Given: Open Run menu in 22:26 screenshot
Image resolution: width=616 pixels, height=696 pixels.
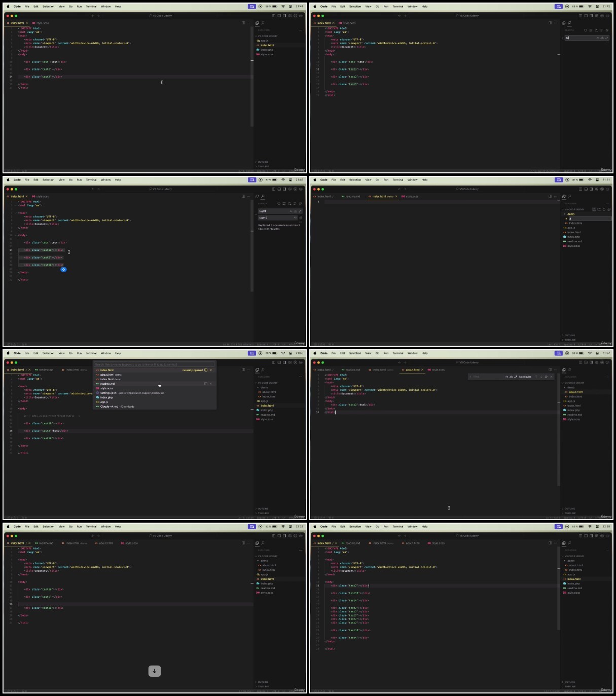Looking at the screenshot, I should coord(386,527).
